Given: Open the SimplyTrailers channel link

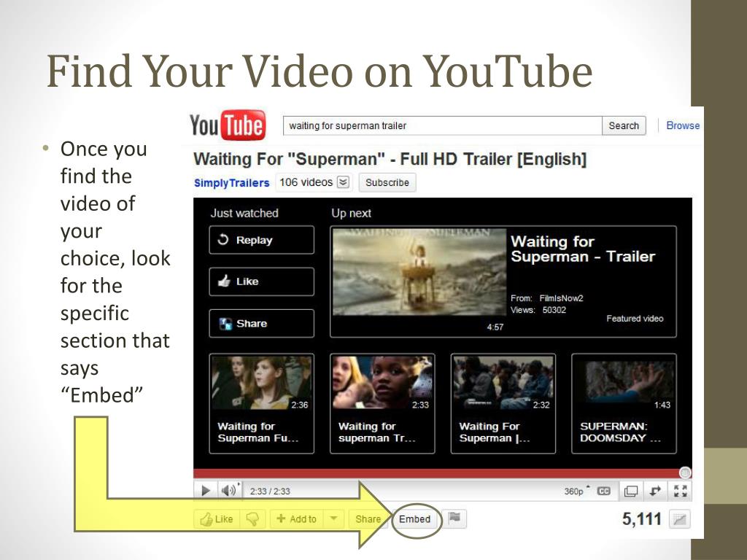Looking at the screenshot, I should pos(231,183).
